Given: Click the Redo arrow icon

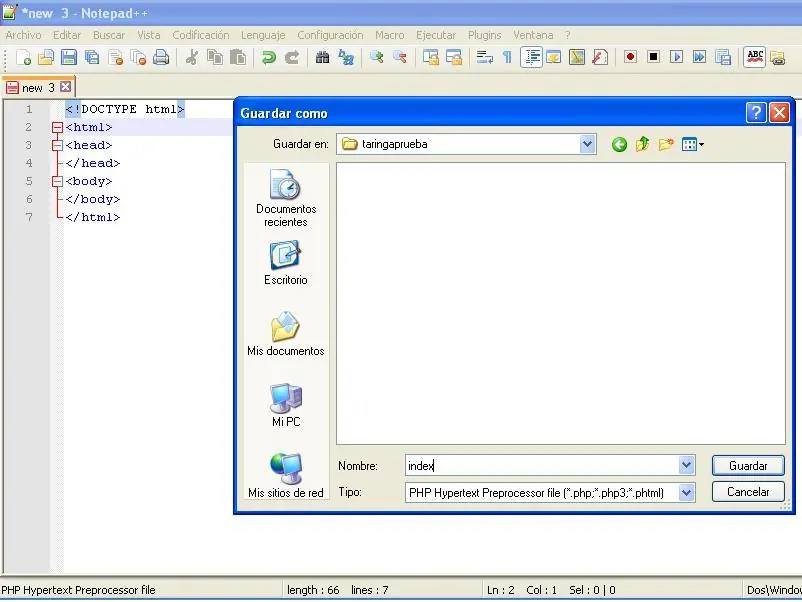Looking at the screenshot, I should (x=292, y=57).
